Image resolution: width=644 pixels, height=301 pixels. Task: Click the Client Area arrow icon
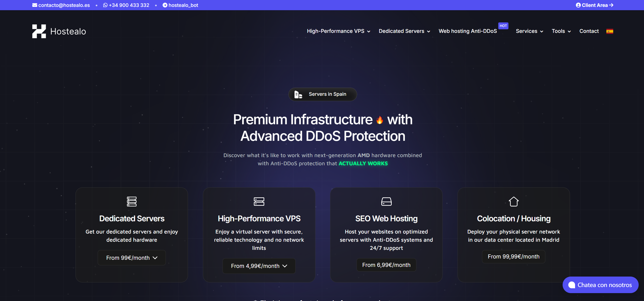point(611,5)
